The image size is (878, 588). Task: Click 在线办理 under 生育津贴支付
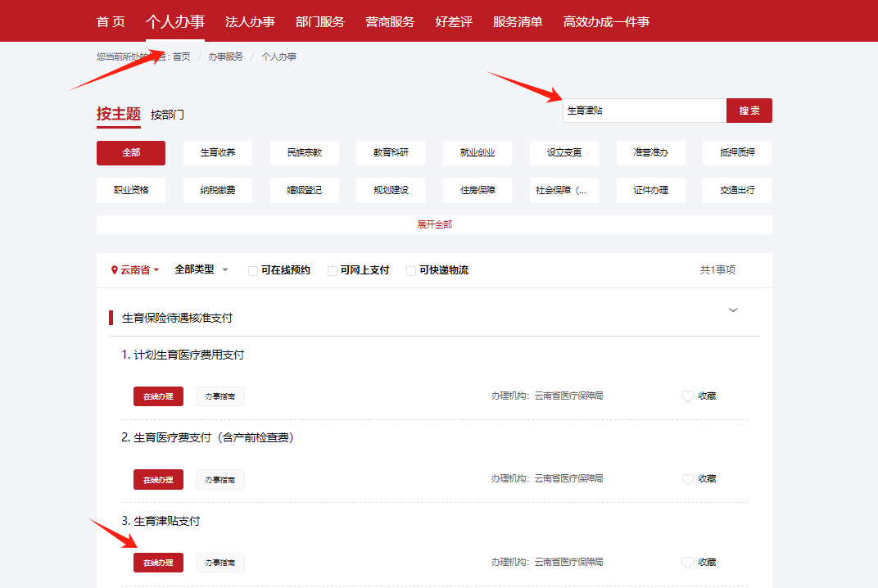158,563
